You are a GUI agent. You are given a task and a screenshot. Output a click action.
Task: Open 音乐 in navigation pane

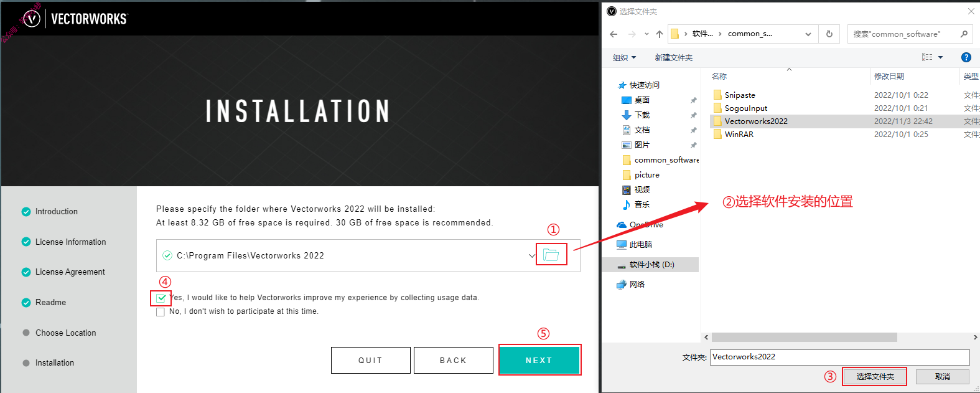pos(642,205)
